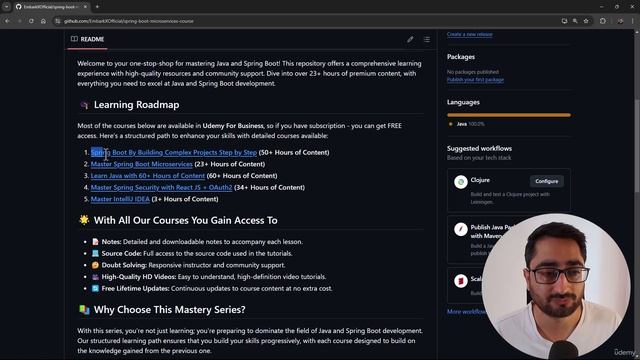Select the EmbarkXOfficial spring-boot browser tab
Image resolution: width=640 pixels, height=360 pixels.
tap(51, 7)
